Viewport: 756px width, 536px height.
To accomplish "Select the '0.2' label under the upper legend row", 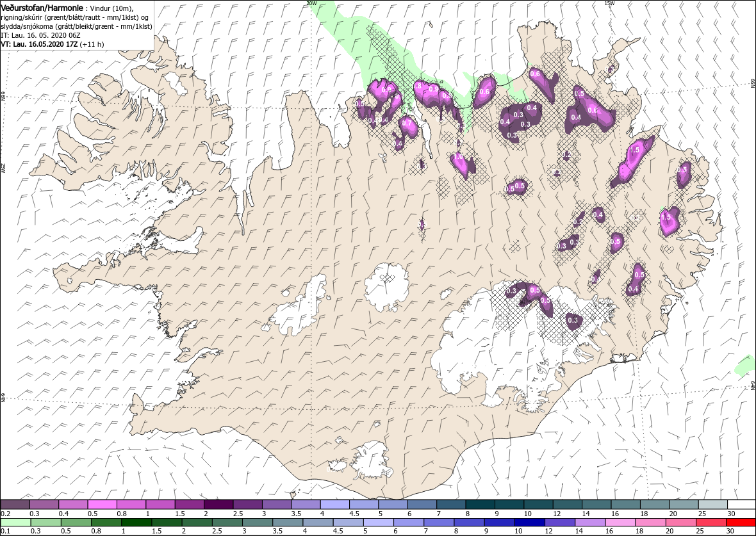I will click(x=5, y=514).
